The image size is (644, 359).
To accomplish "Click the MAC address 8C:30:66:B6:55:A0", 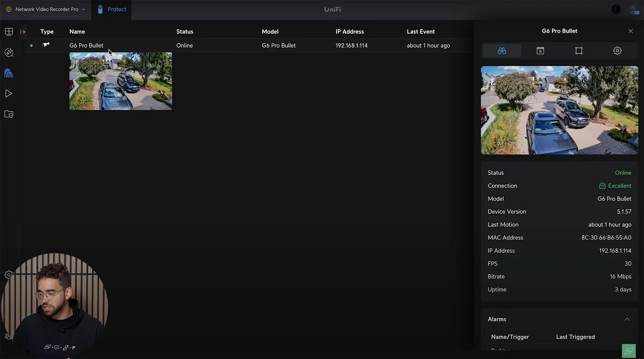I will point(607,238).
